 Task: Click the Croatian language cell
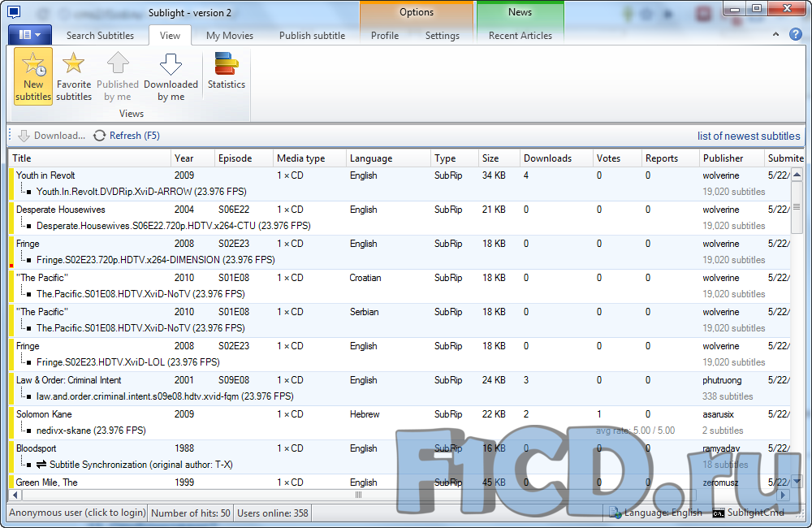tap(365, 279)
